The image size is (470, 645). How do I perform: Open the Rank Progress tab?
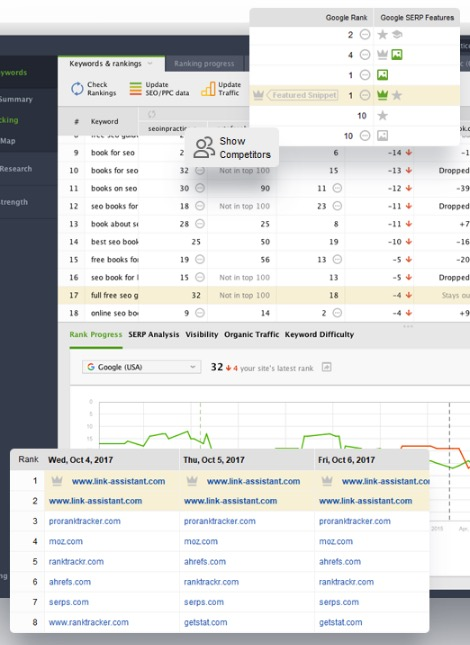point(96,334)
